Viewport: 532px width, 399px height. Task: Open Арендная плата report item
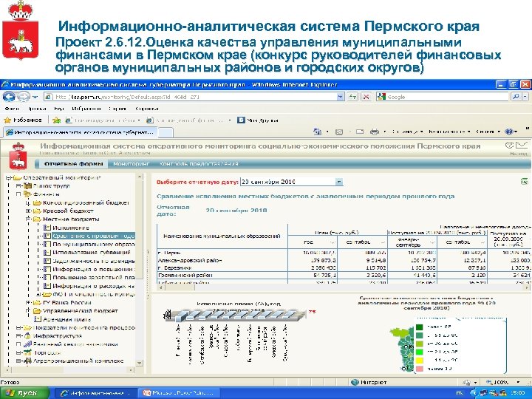point(66,319)
